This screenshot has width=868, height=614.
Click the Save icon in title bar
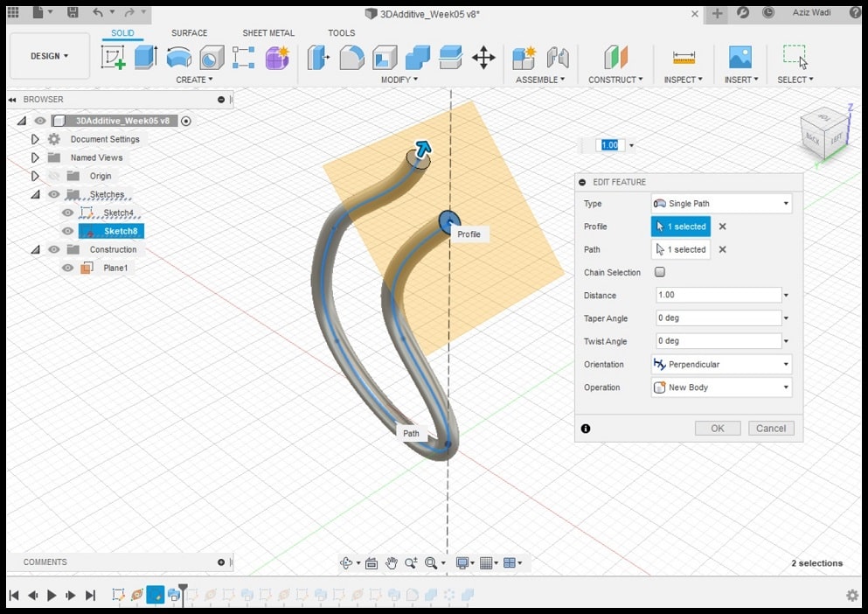point(73,13)
